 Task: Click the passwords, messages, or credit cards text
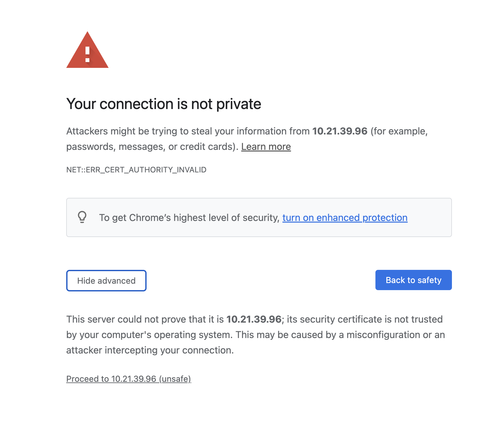(x=151, y=147)
